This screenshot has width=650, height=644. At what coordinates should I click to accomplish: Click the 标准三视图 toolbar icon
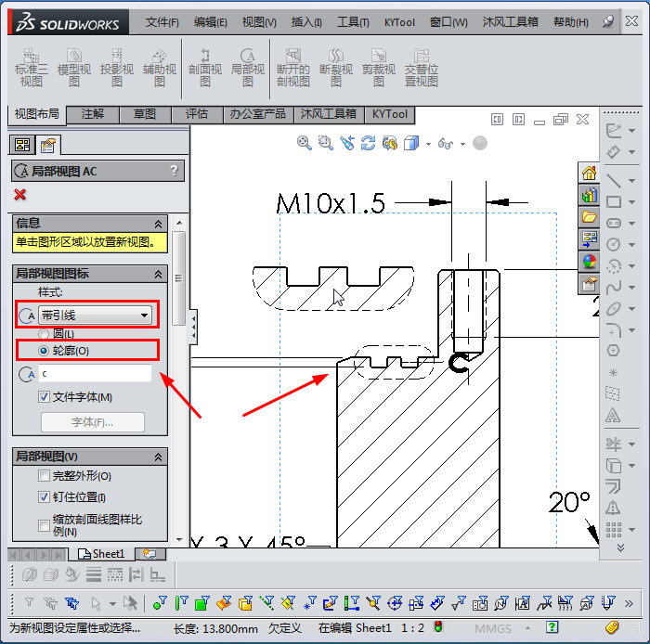pos(32,67)
